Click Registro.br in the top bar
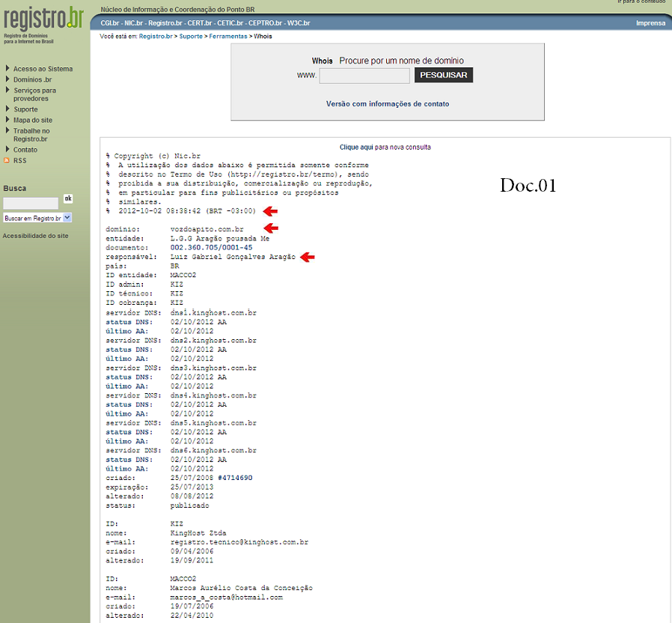Viewport: 672px width, 623px height. click(165, 23)
